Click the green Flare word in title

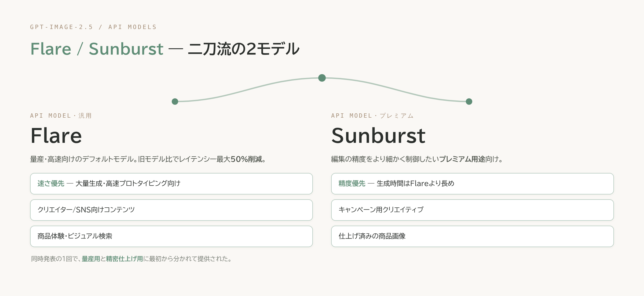[51, 49]
